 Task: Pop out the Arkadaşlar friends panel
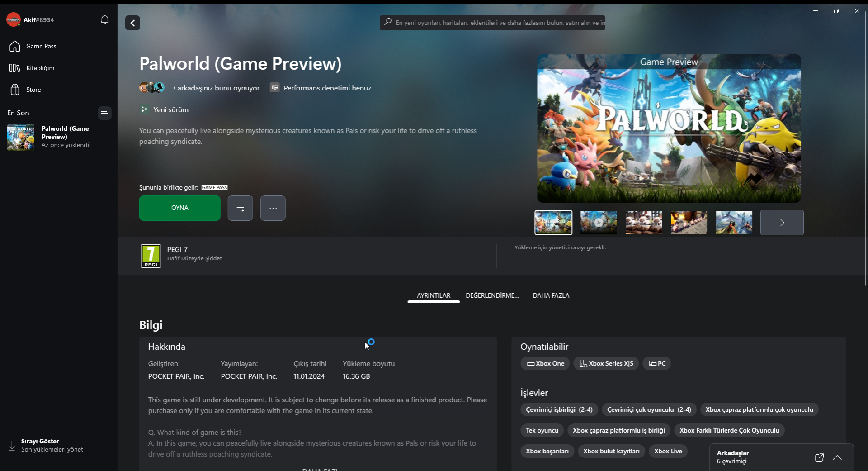pos(819,457)
